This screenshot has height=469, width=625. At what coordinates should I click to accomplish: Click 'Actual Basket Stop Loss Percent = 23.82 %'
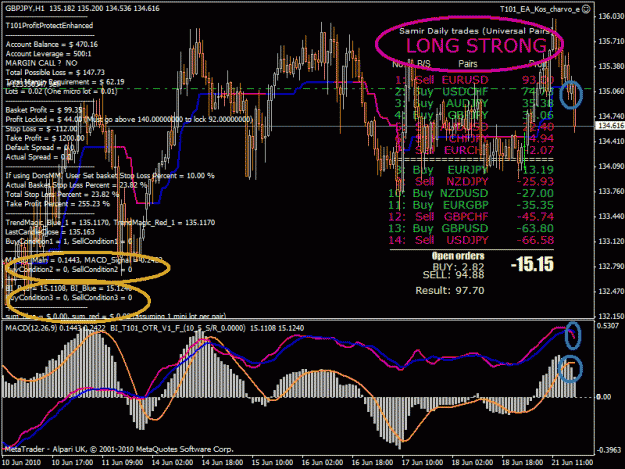[x=76, y=185]
